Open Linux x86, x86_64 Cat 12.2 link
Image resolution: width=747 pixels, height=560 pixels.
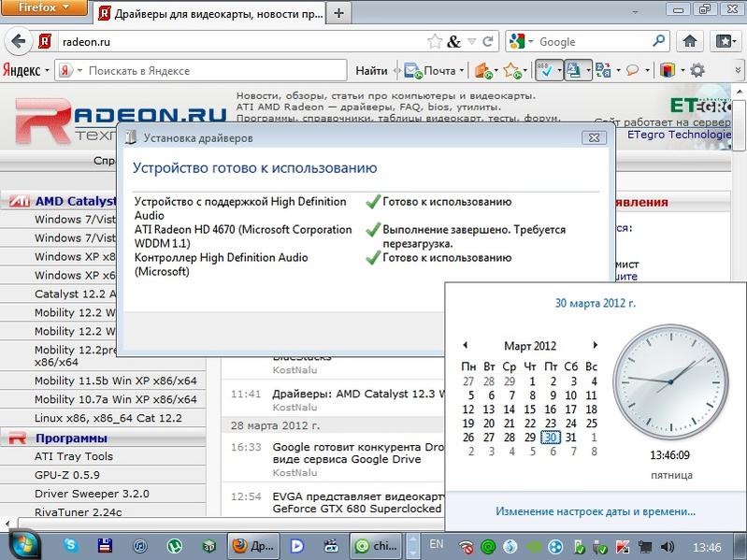[108, 418]
